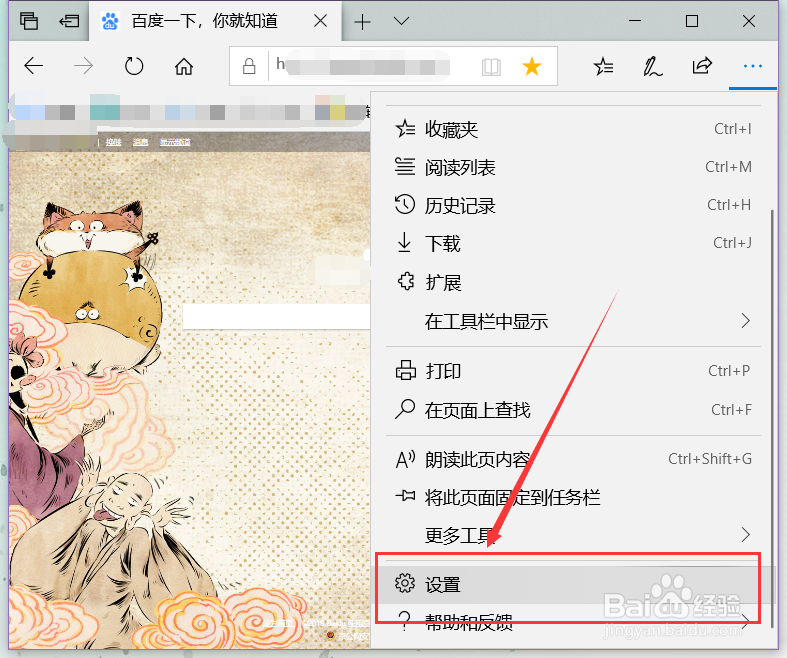Select 在页面上查找 menu entry
This screenshot has height=658, width=787.
click(573, 410)
